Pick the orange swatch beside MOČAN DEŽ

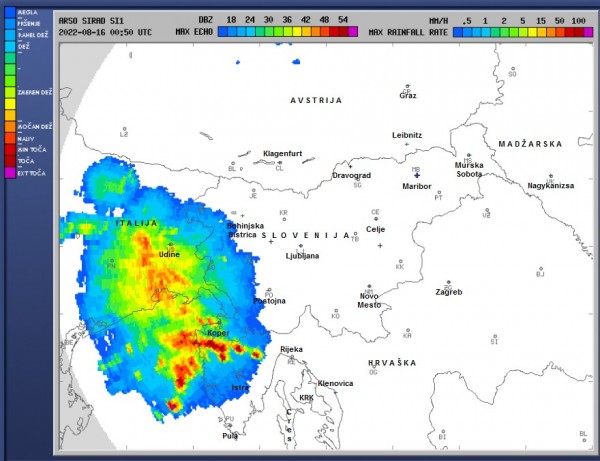coord(10,127)
